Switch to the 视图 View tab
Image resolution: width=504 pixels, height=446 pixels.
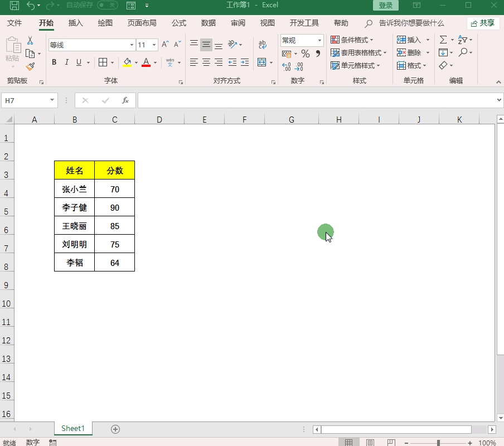tap(267, 23)
